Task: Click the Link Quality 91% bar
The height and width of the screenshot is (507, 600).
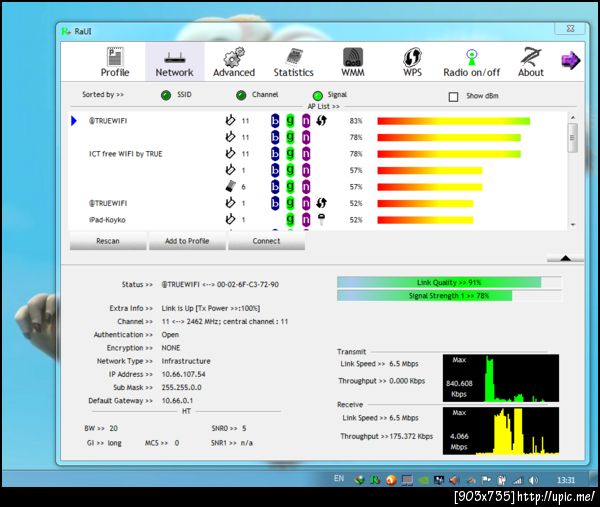Action: (449, 282)
